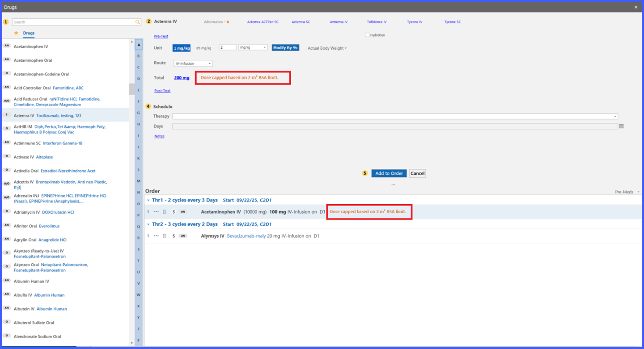Viewport: 644px width, 349px height.
Task: Click the drug Search input field
Action: 74,22
